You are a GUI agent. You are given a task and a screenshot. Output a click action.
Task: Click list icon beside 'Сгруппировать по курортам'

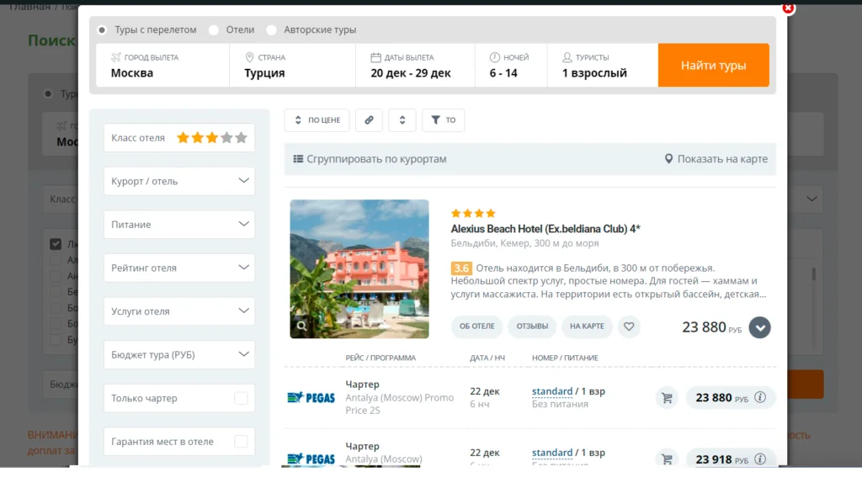click(298, 159)
